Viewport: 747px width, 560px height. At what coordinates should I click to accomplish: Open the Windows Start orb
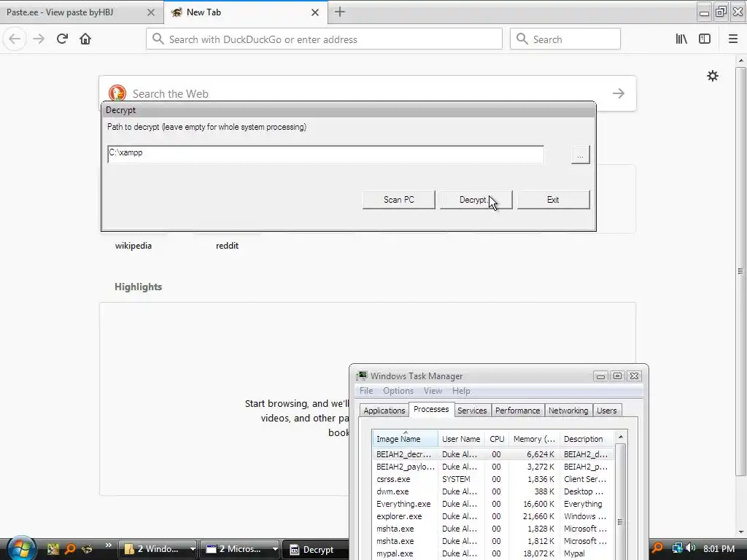20,548
